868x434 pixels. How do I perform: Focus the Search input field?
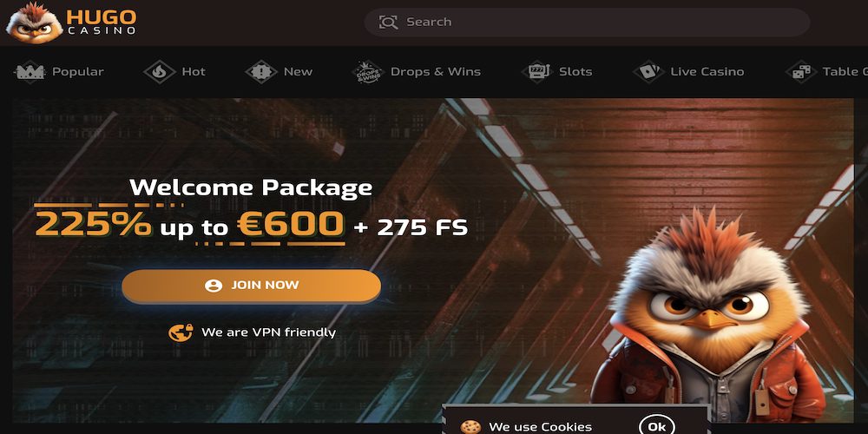click(x=587, y=23)
